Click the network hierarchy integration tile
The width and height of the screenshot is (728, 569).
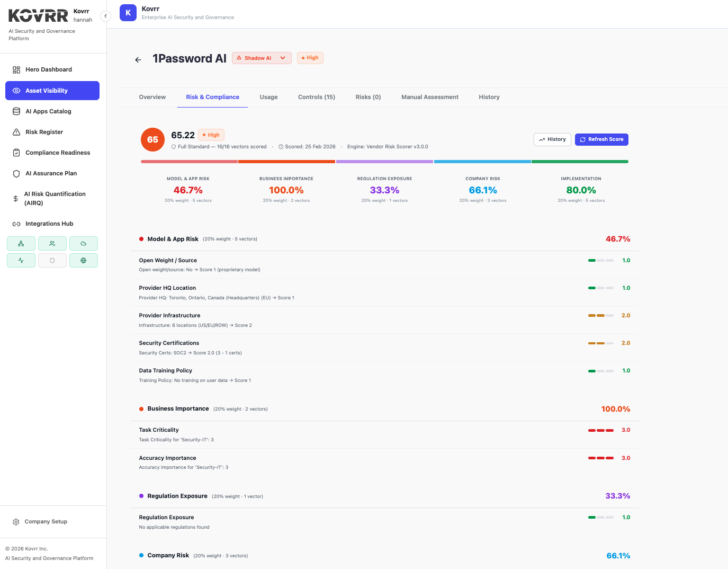click(x=21, y=244)
